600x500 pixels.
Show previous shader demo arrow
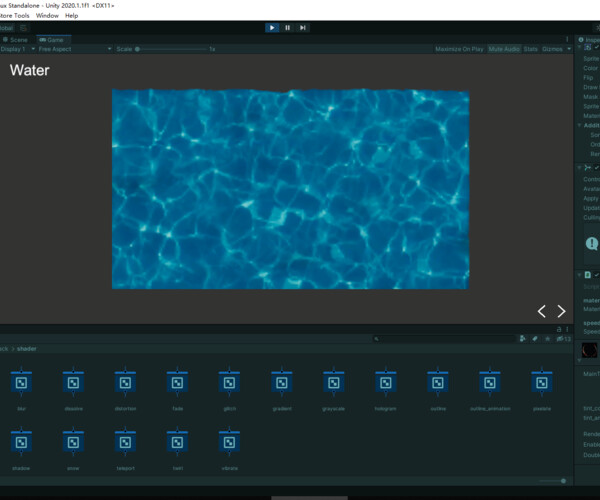click(x=541, y=311)
